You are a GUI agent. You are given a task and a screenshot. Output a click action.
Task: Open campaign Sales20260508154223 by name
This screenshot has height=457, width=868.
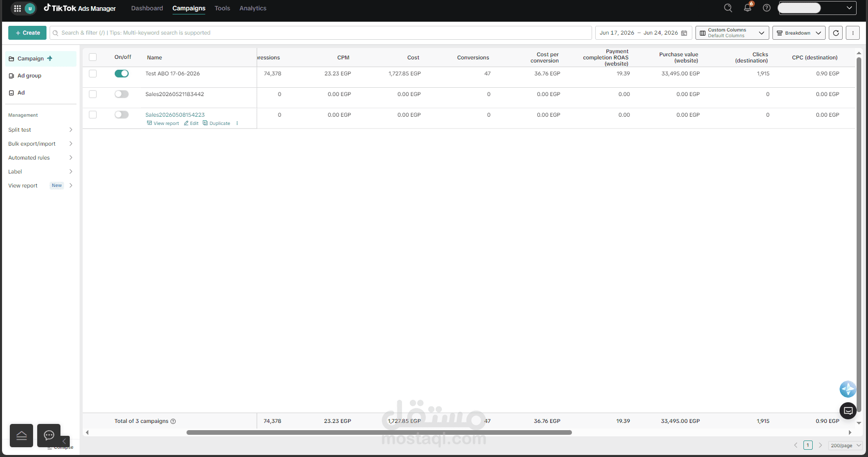tap(175, 115)
